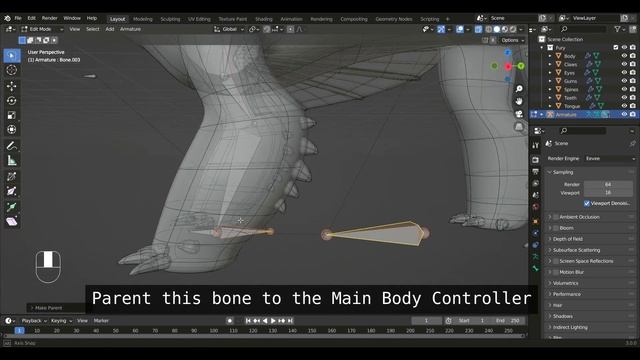Hide the Body object with eye icon
This screenshot has width=640, height=360.
(624, 56)
